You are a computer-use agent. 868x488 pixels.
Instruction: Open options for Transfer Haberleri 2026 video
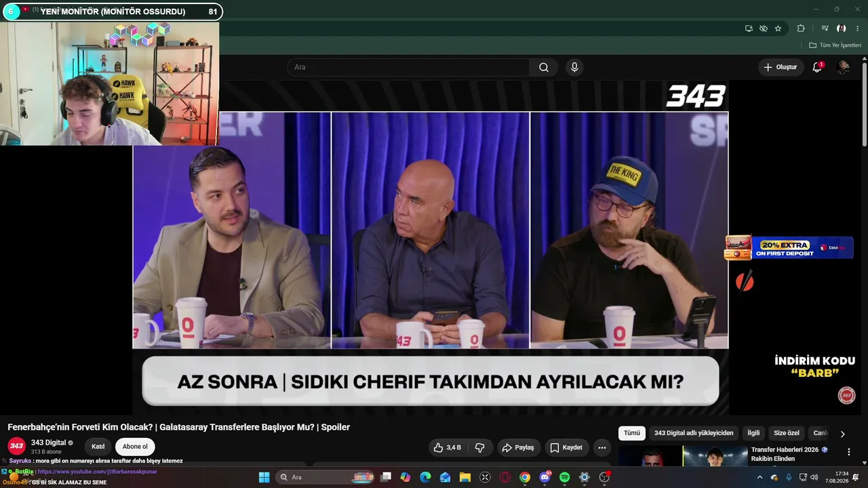pyautogui.click(x=848, y=452)
